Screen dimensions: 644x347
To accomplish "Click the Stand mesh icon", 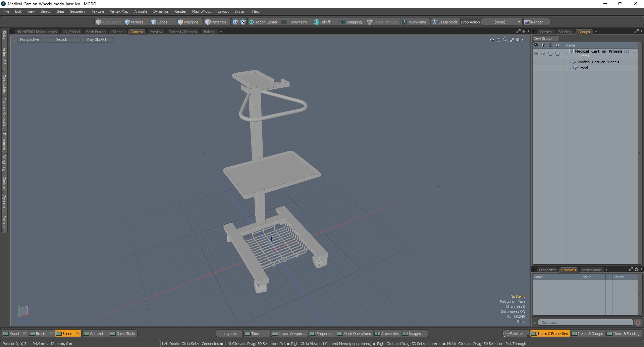I will click(x=575, y=68).
